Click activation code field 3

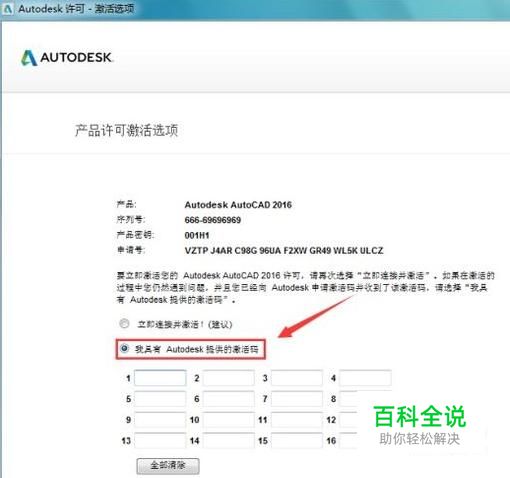(x=297, y=378)
